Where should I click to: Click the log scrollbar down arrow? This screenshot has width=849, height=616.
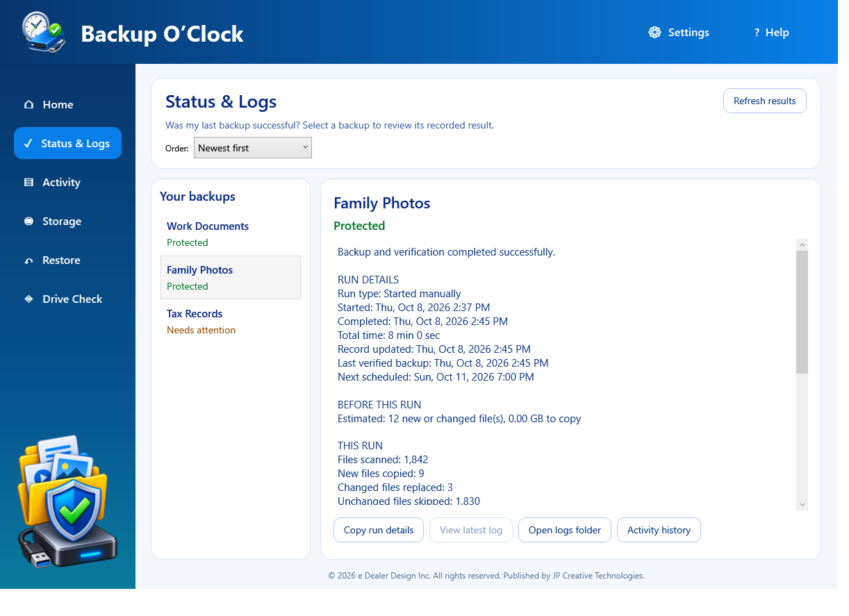coord(802,505)
